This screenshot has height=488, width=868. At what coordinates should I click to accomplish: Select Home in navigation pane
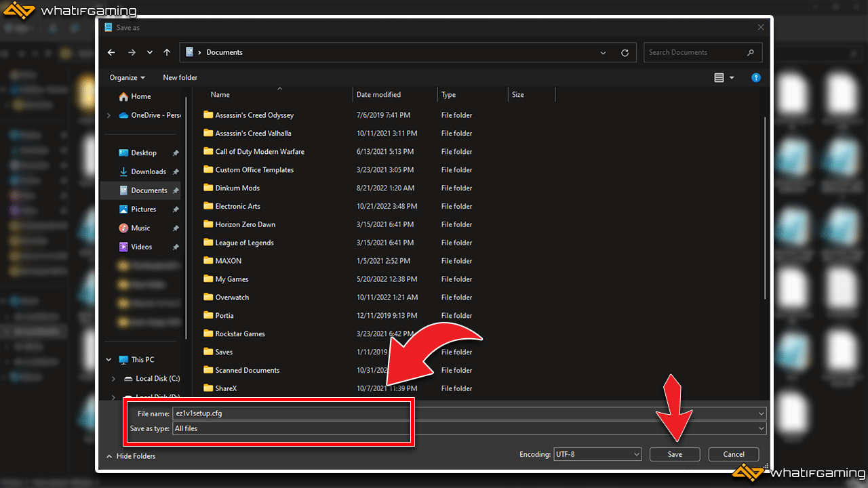(141, 96)
